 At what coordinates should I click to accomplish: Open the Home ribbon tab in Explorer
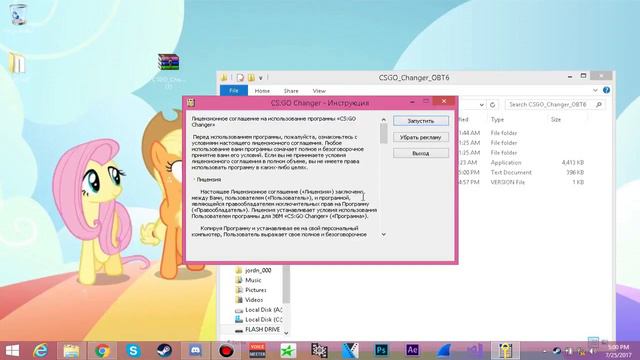coord(262,91)
